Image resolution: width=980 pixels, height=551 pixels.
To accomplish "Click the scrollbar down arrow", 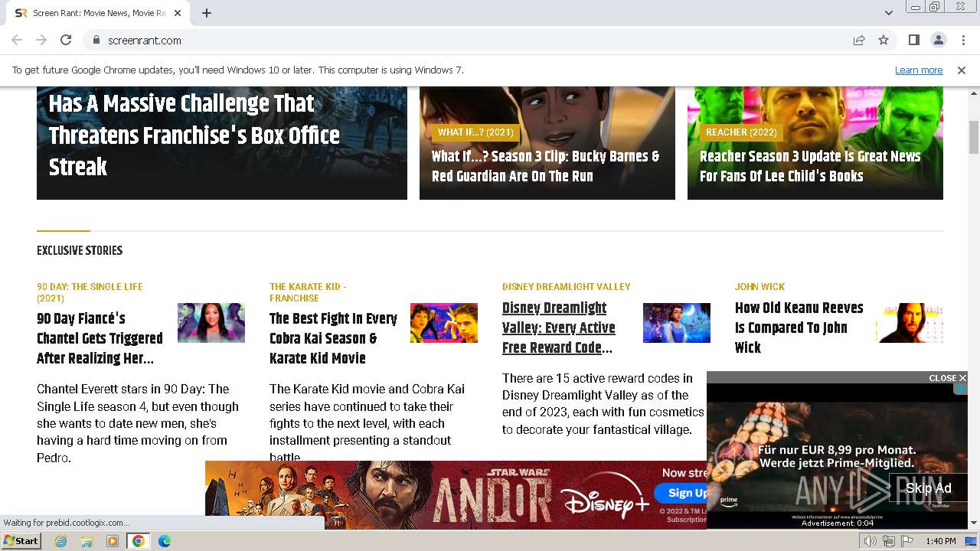I will click(974, 523).
